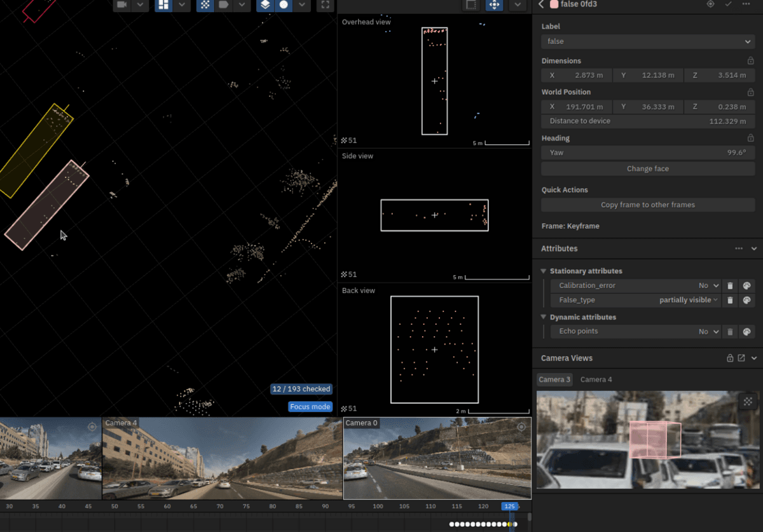The width and height of the screenshot is (763, 532).
Task: Click locate icon on the leftmost camera thumbnail
Action: tap(92, 426)
